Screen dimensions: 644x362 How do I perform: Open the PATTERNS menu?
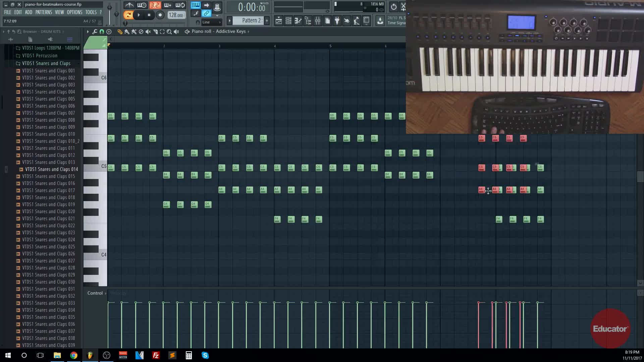coord(44,12)
